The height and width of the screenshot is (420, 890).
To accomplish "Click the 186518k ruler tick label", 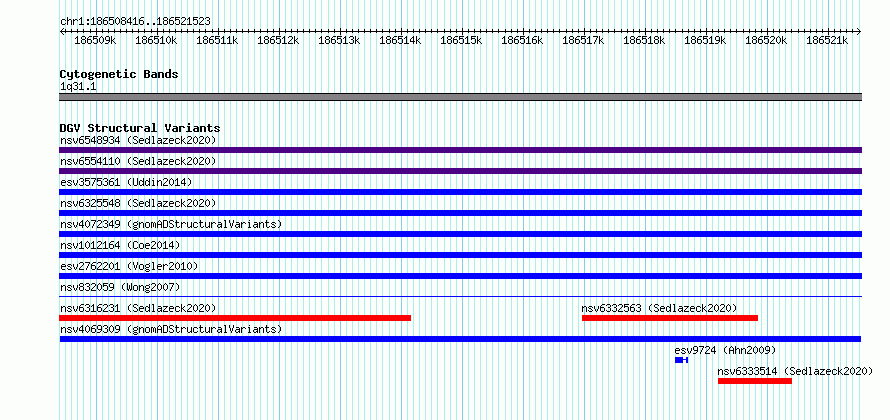I will [x=644, y=40].
